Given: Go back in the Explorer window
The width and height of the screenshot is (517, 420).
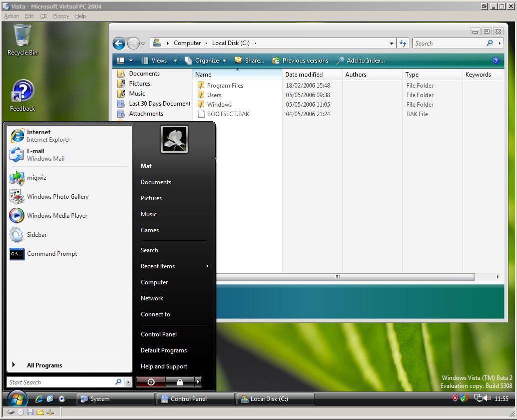Looking at the screenshot, I should tap(119, 43).
